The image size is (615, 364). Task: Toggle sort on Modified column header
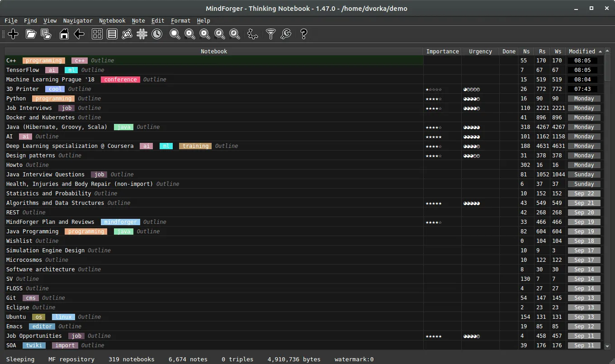click(585, 51)
